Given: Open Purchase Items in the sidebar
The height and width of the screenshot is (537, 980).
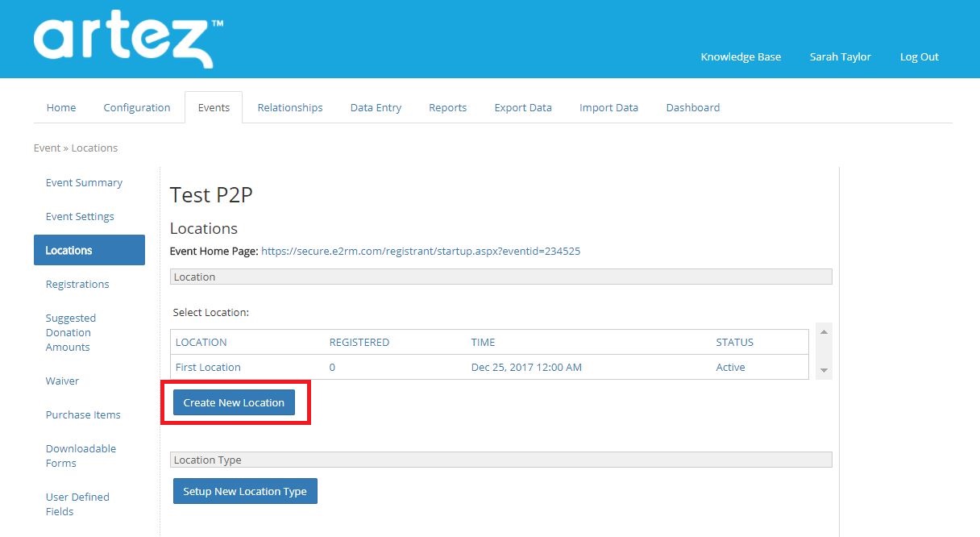Looking at the screenshot, I should click(x=83, y=414).
